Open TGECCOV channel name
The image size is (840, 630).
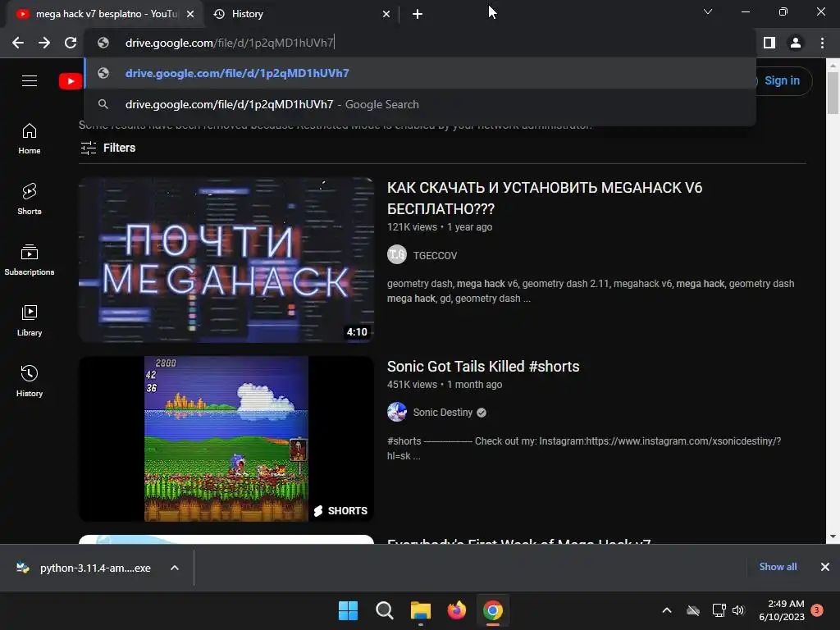tap(435, 256)
